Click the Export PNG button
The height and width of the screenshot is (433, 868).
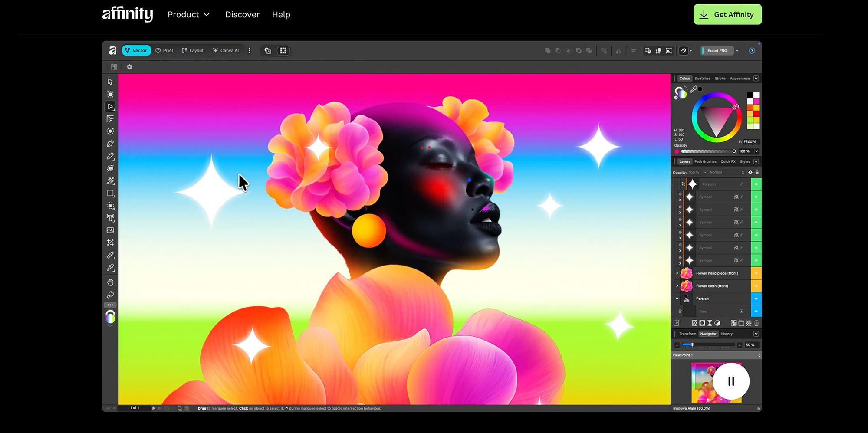tap(717, 51)
